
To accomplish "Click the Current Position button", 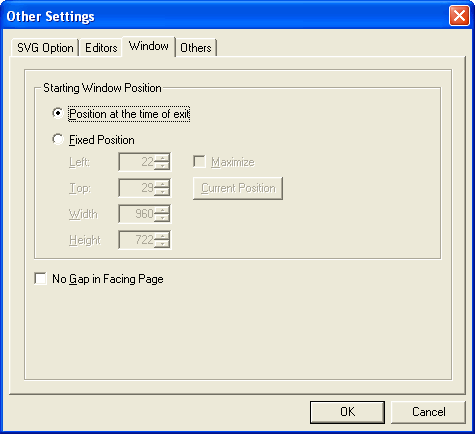I will click(238, 188).
